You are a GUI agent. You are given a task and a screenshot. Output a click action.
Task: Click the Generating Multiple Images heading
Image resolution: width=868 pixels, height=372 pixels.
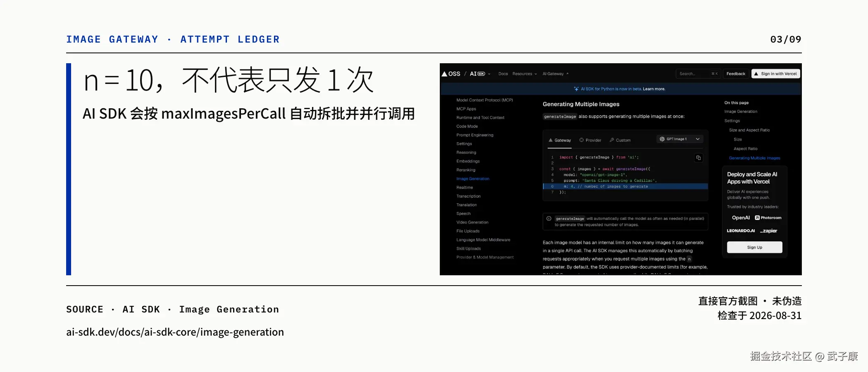click(581, 104)
